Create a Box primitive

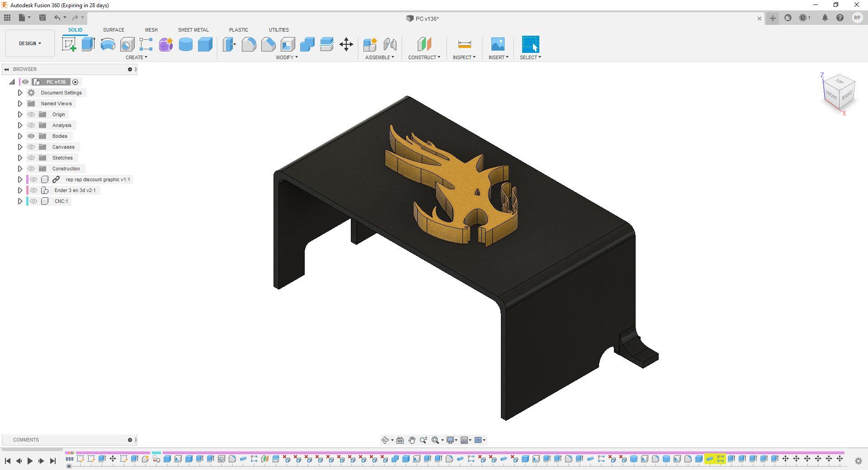point(205,44)
